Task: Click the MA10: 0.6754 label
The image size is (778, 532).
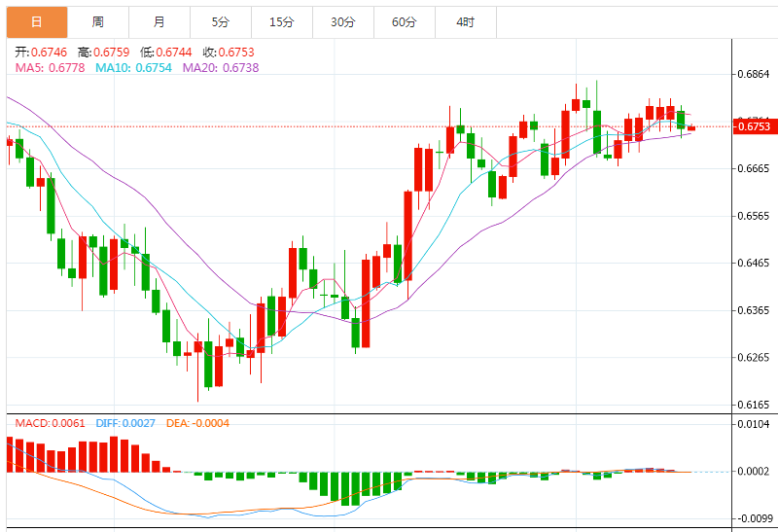Action: pyautogui.click(x=133, y=68)
